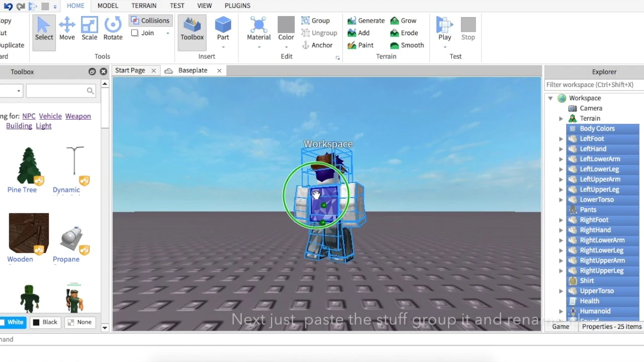Image resolution: width=644 pixels, height=362 pixels.
Task: Collapse the Workspace tree node
Action: click(550, 99)
